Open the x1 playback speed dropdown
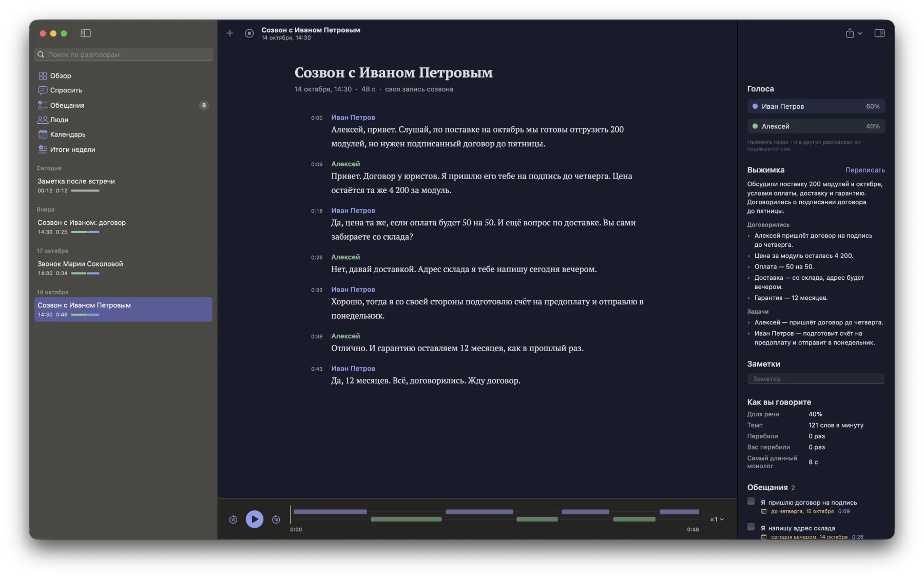924x578 pixels. pos(717,519)
